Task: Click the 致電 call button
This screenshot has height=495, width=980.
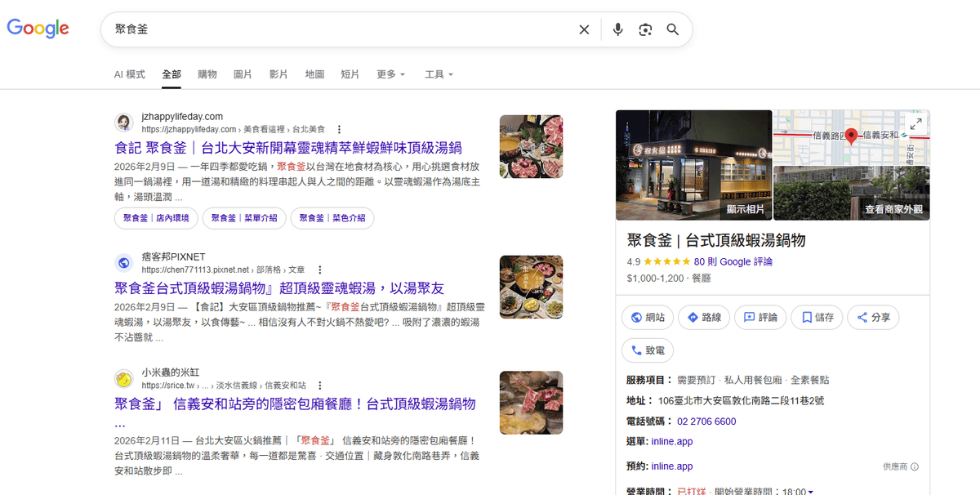Action: coord(648,350)
